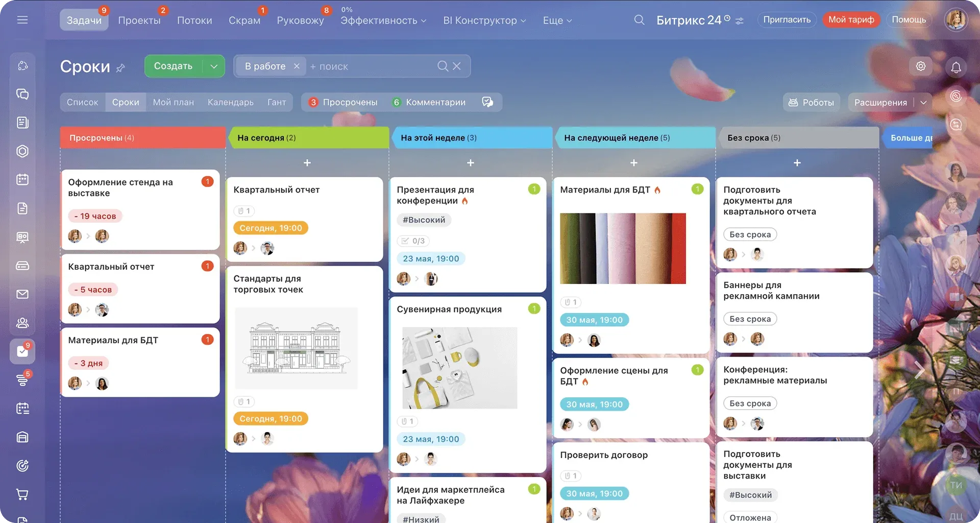Image resolution: width=980 pixels, height=523 pixels.
Task: Open the employees group icon in sidebar
Action: pyautogui.click(x=22, y=323)
